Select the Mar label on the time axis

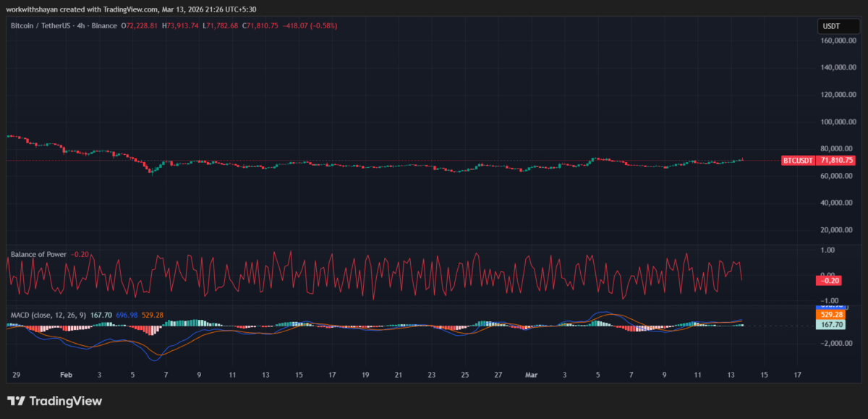532,376
